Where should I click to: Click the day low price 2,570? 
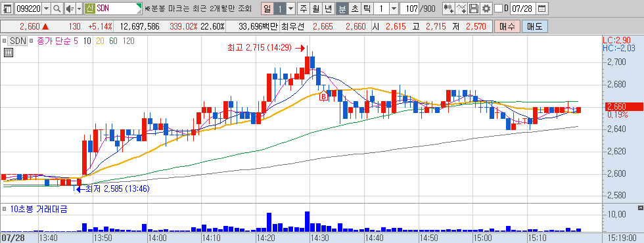pos(476,27)
